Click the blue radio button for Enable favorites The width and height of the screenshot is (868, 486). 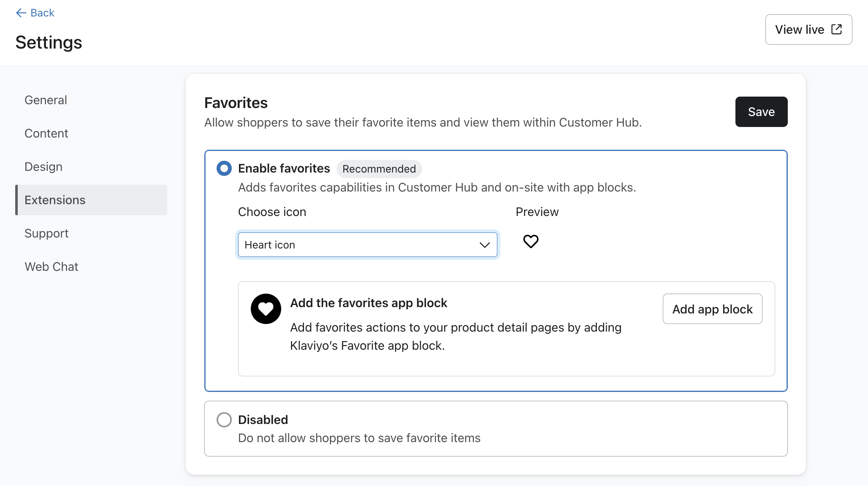coord(224,169)
